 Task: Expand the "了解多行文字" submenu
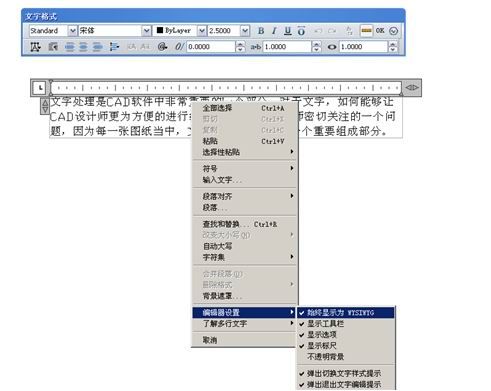[245, 323]
